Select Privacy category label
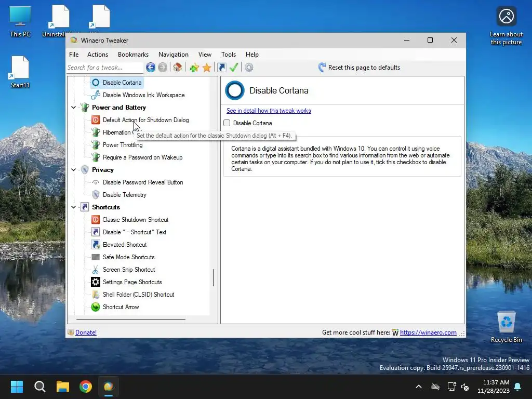Image resolution: width=532 pixels, height=399 pixels. 103,170
